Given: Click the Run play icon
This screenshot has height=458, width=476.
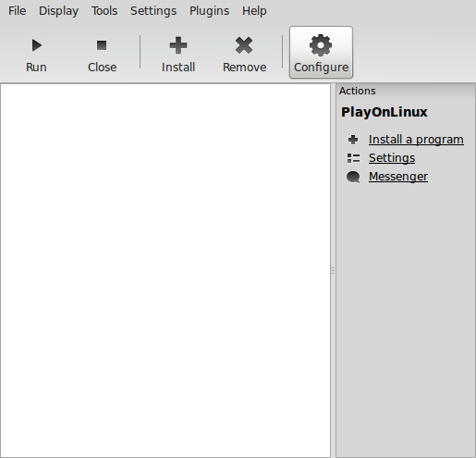Looking at the screenshot, I should [37, 45].
